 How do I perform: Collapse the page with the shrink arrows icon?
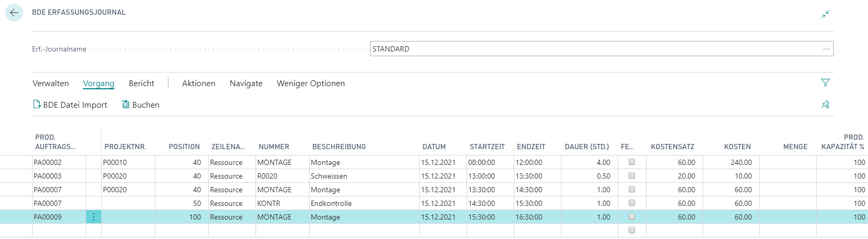pyautogui.click(x=825, y=15)
